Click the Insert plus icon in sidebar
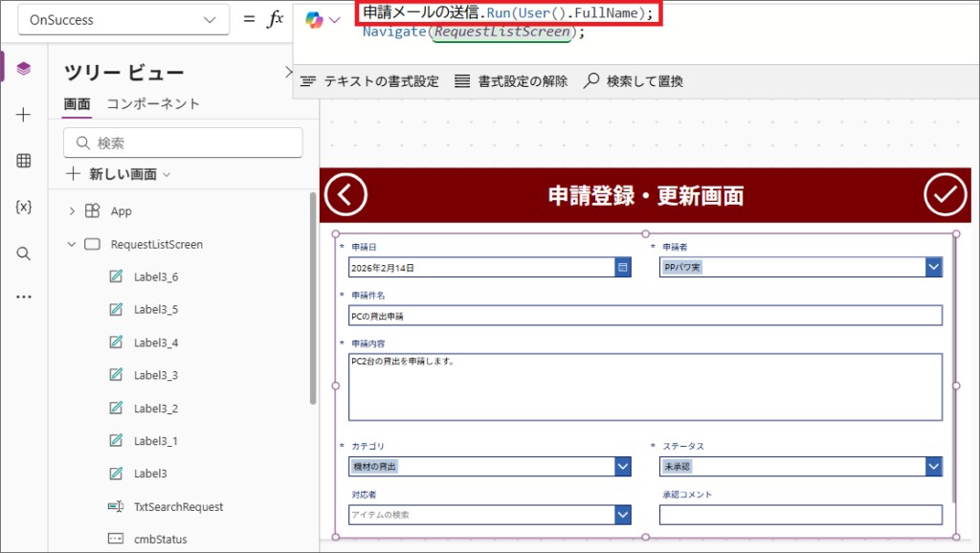This screenshot has height=553, width=980. [x=24, y=115]
